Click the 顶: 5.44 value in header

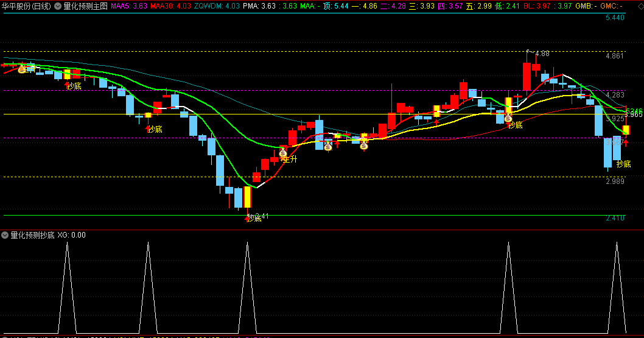click(335, 6)
